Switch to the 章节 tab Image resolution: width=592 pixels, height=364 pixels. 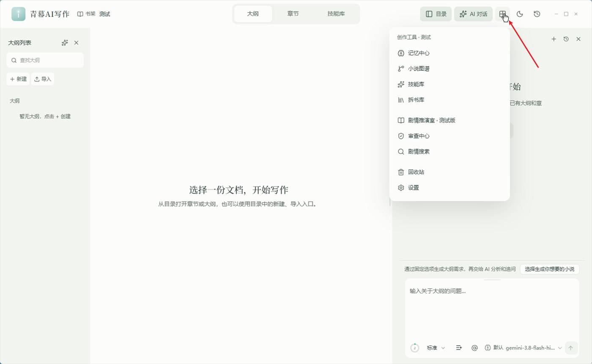point(293,14)
